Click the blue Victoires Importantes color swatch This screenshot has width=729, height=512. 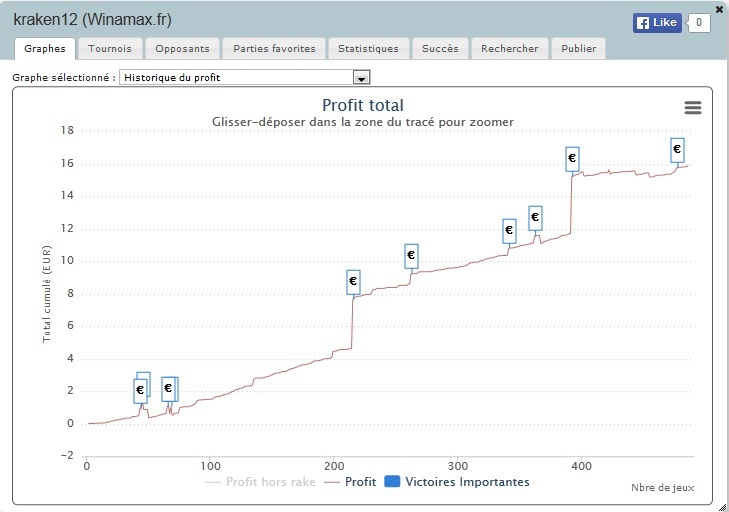[392, 481]
